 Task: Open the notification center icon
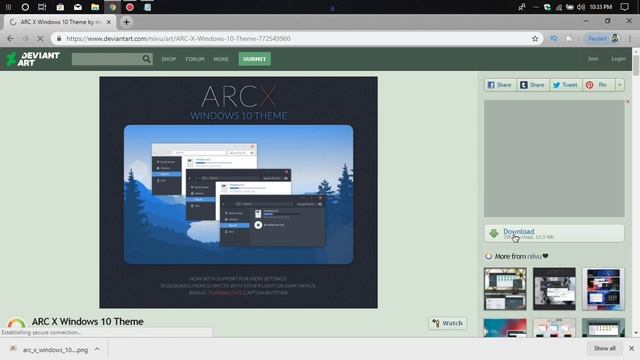pyautogui.click(x=624, y=7)
